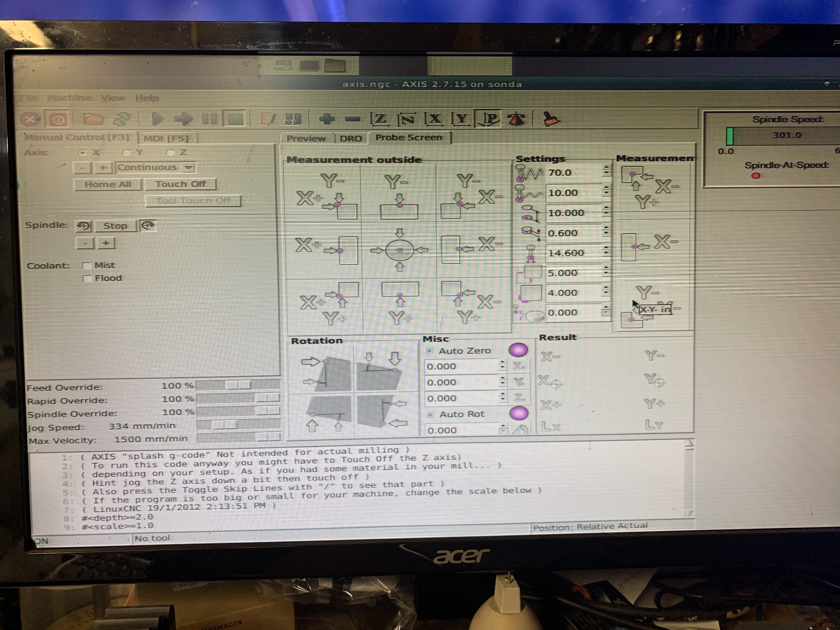This screenshot has width=840, height=630.
Task: Enable the Flood coolant checkbox
Action: [87, 279]
